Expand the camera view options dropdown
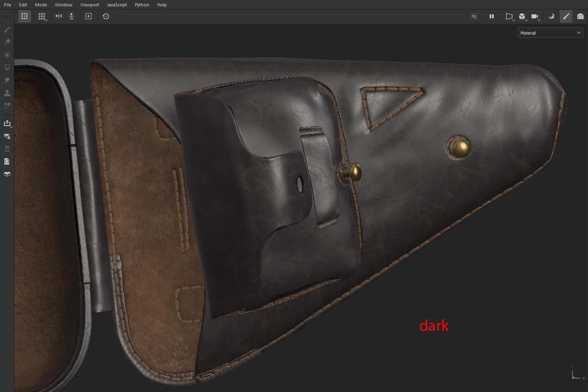The width and height of the screenshot is (588, 392). tap(535, 16)
